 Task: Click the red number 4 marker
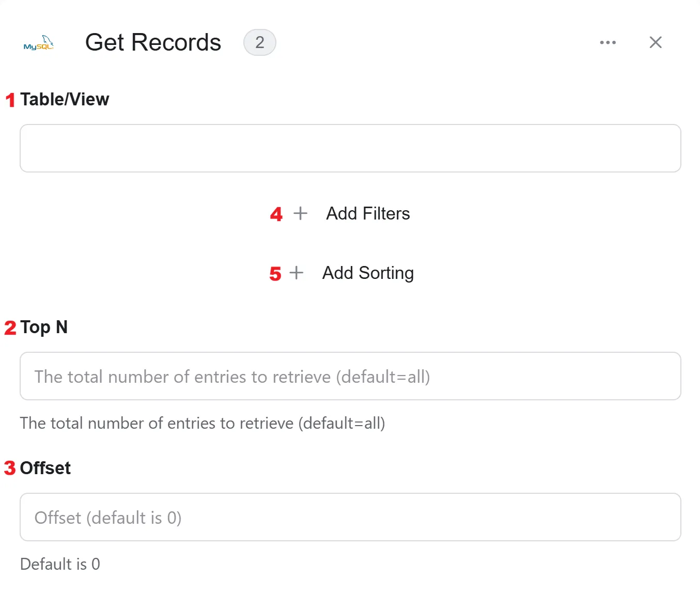[276, 214]
